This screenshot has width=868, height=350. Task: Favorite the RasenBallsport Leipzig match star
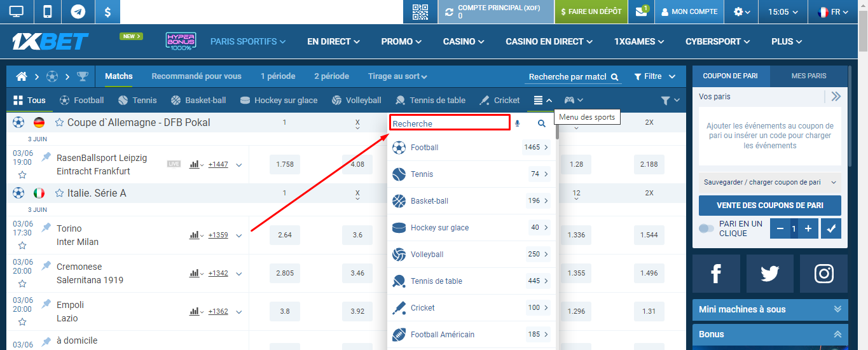coord(22,174)
